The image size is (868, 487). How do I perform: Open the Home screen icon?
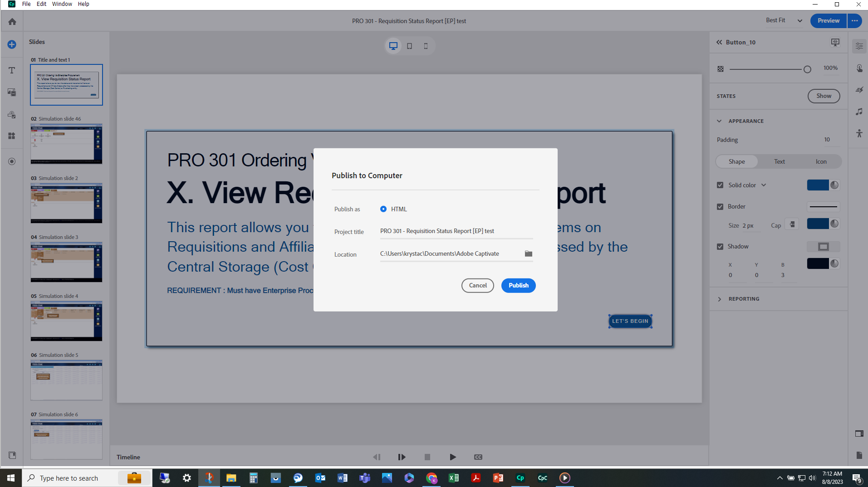point(12,21)
